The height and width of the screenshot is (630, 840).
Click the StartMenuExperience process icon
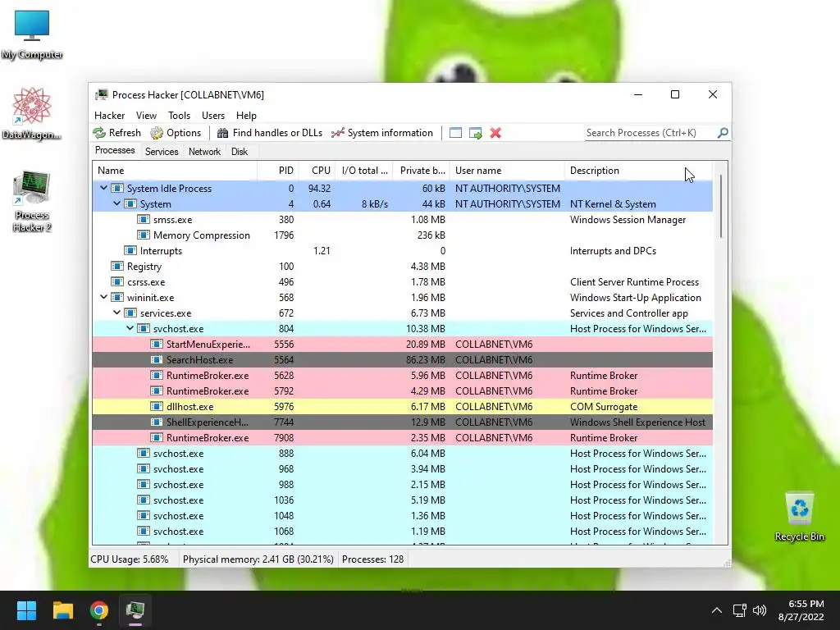[157, 344]
